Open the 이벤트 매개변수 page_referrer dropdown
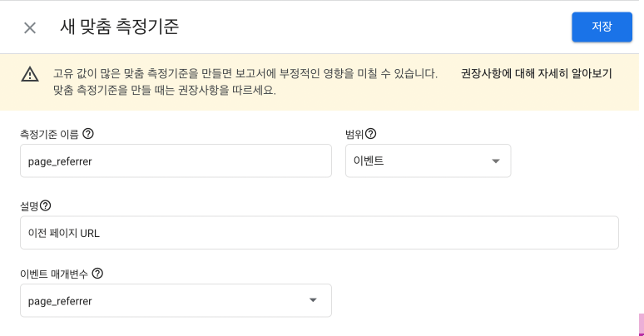 tap(176, 300)
